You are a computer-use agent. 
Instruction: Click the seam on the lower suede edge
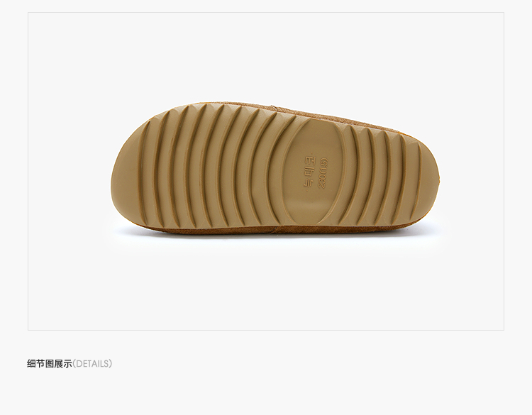[x=272, y=231]
